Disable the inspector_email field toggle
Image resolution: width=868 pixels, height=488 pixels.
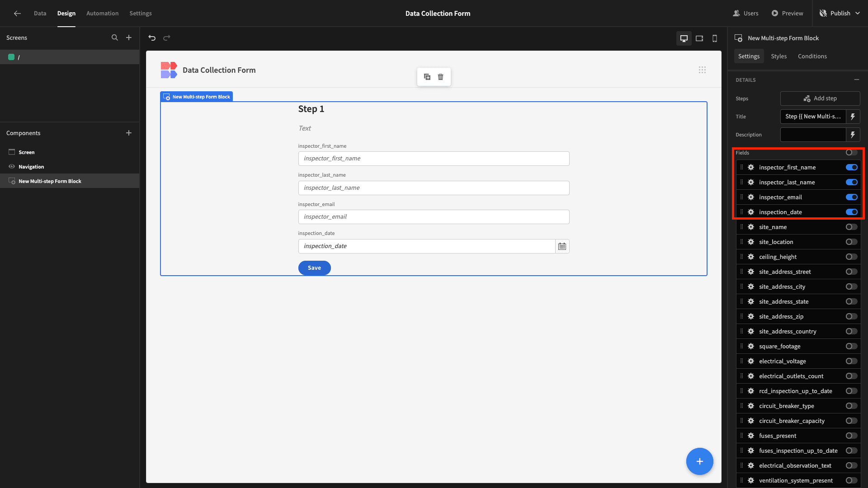coord(851,197)
